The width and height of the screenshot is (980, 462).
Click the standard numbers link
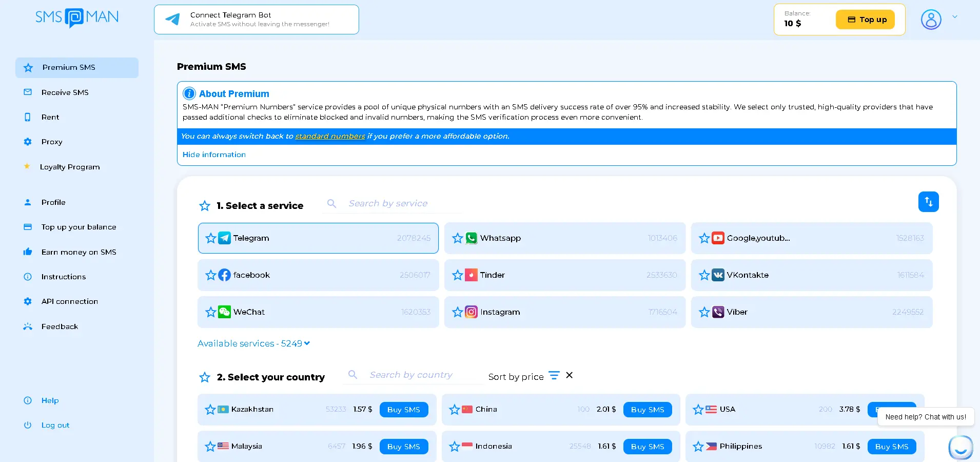coord(330,136)
